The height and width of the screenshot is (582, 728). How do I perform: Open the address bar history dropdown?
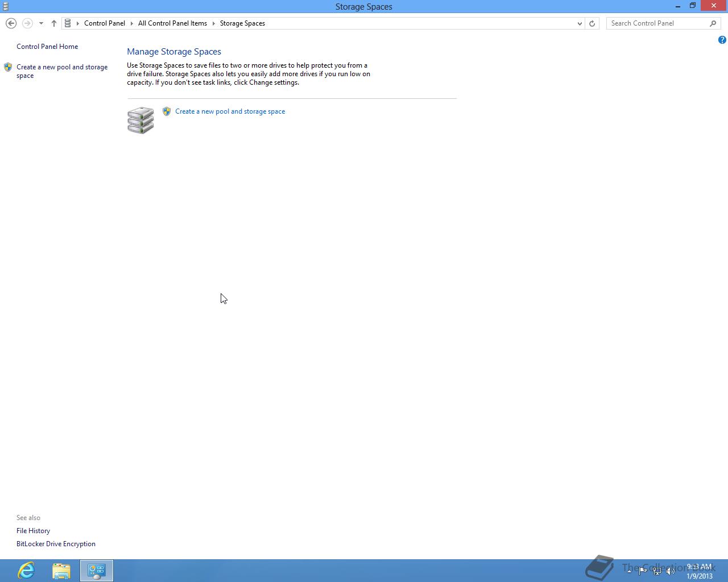580,23
